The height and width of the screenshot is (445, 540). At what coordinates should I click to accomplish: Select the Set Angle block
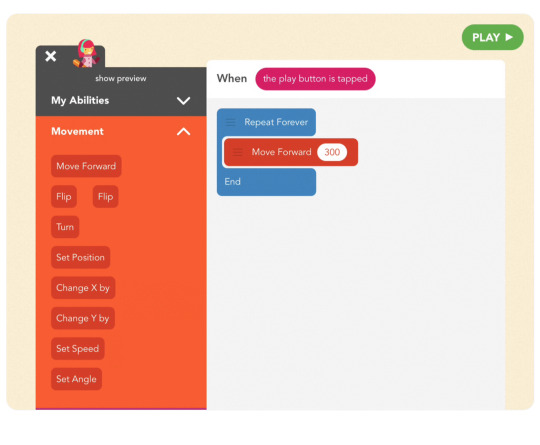tap(76, 379)
